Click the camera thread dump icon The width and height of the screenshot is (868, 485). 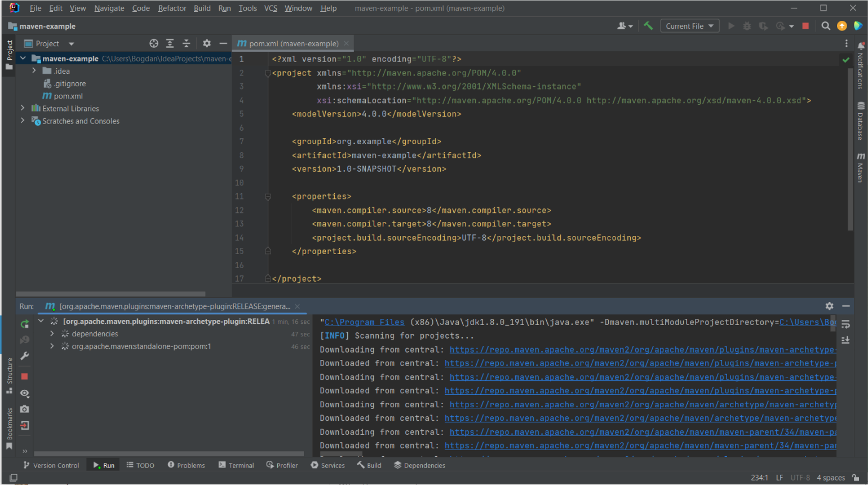[24, 409]
